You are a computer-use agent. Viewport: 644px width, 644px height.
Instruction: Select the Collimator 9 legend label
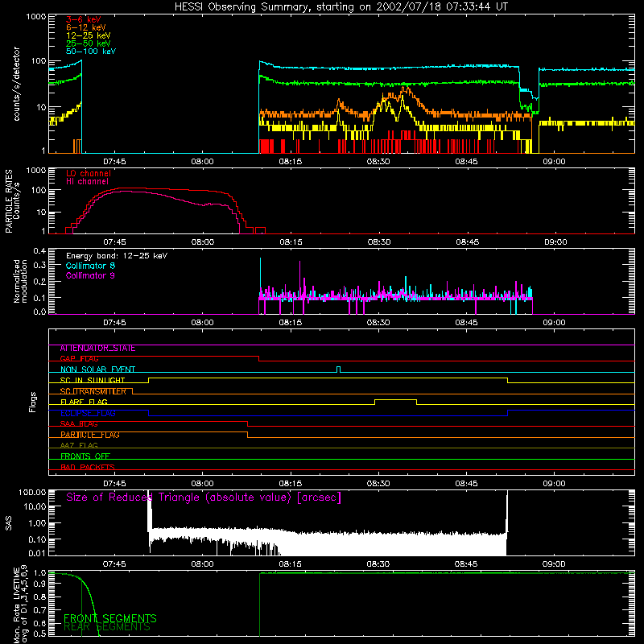click(90, 275)
